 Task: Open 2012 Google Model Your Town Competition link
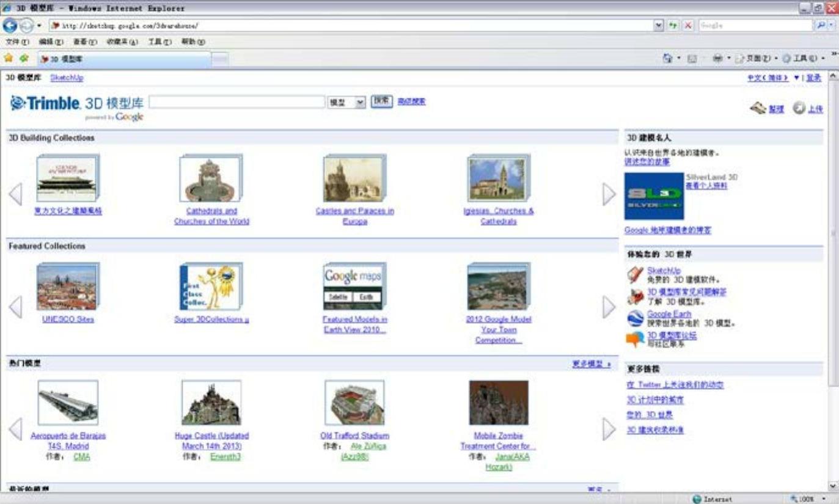[x=499, y=330]
